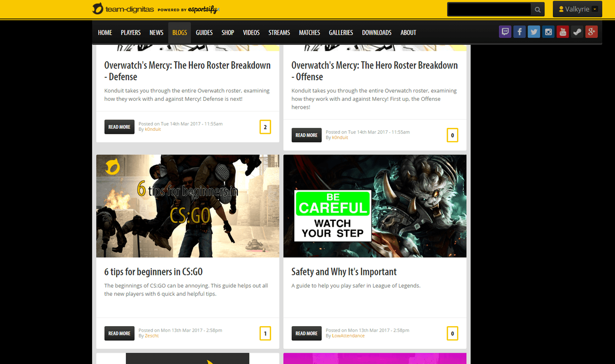
Task: Go to the HOME menu item
Action: pyautogui.click(x=105, y=32)
